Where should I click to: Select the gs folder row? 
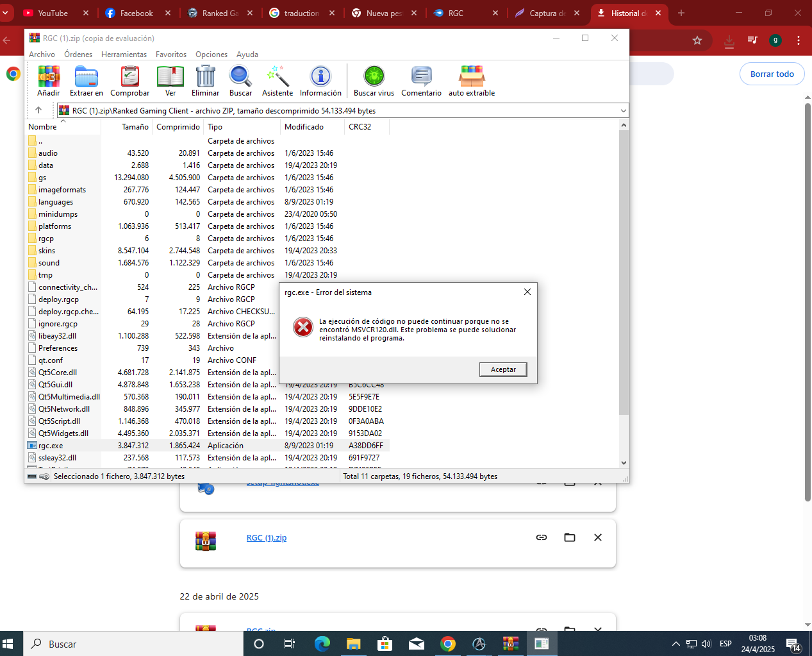(x=208, y=178)
